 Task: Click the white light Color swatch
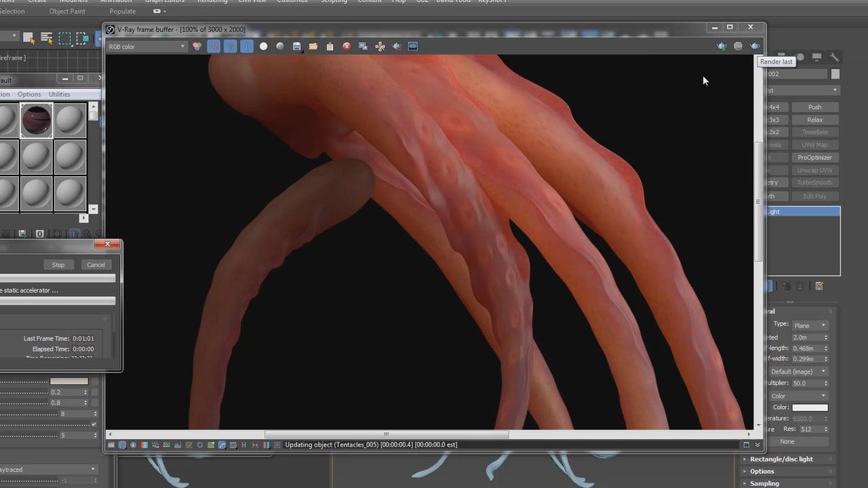click(810, 407)
